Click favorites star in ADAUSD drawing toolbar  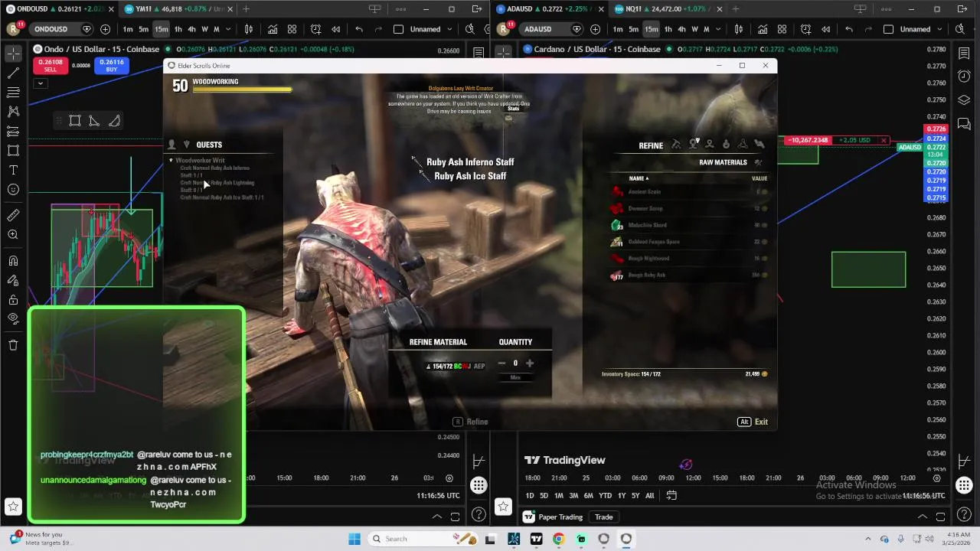click(x=503, y=507)
